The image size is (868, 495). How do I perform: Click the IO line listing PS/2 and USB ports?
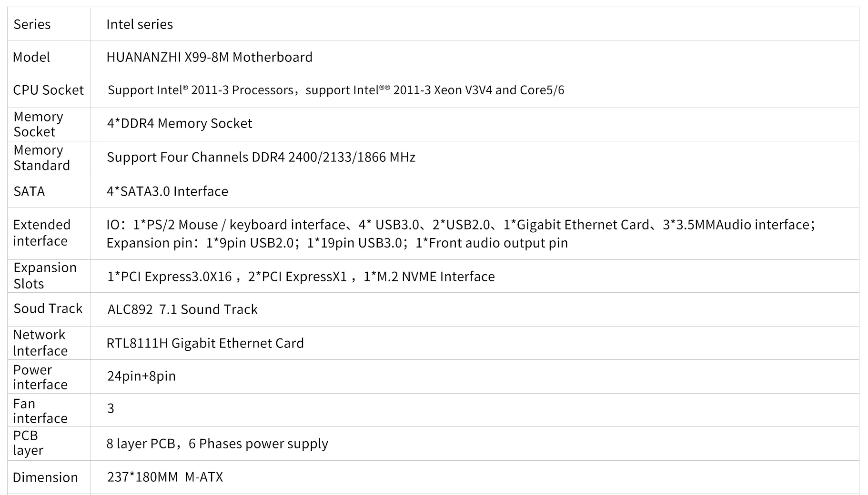pyautogui.click(x=460, y=225)
